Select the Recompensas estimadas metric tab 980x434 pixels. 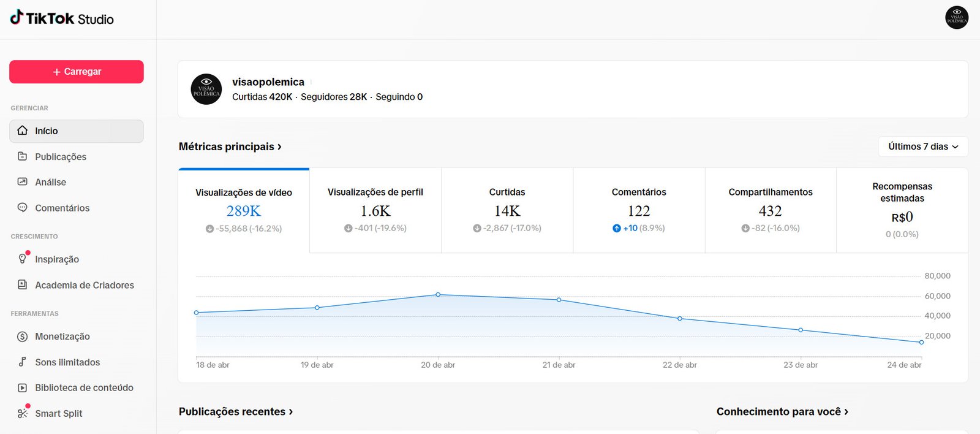point(902,210)
